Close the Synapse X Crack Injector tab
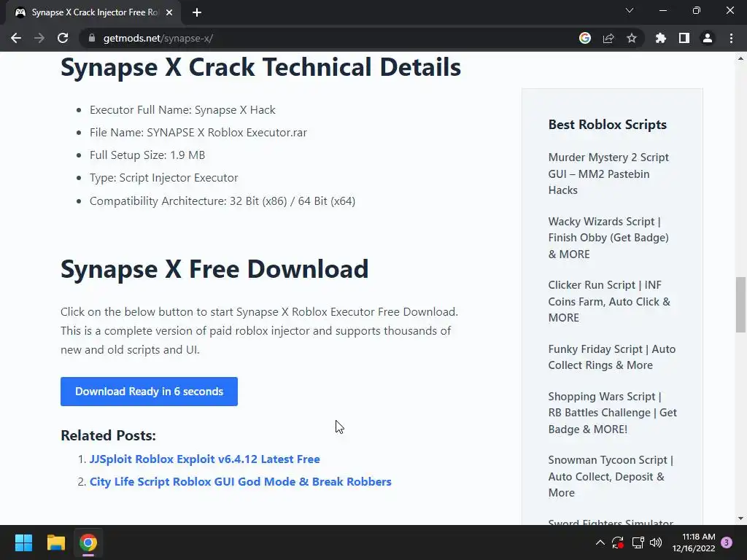This screenshot has height=560, width=747. (169, 13)
